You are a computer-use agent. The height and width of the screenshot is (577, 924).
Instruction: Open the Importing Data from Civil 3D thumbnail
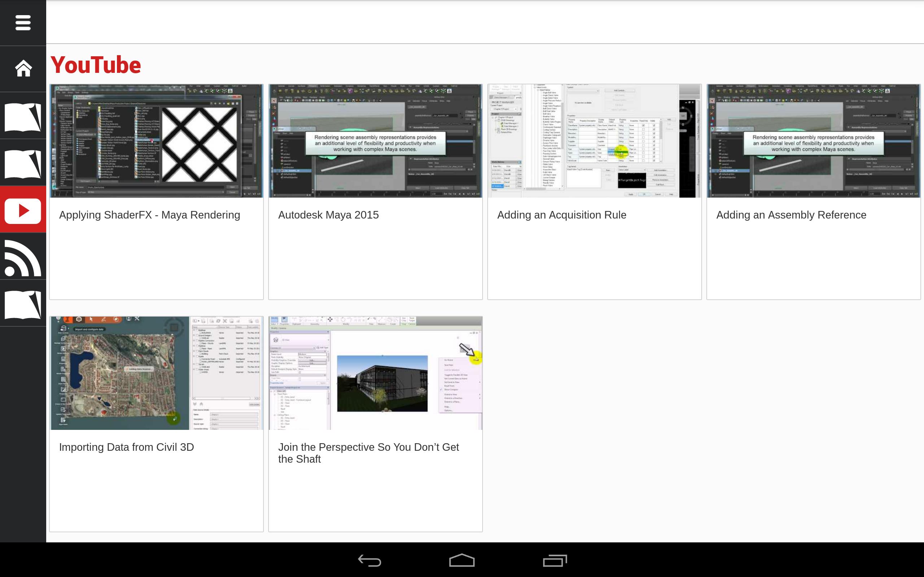coord(156,373)
